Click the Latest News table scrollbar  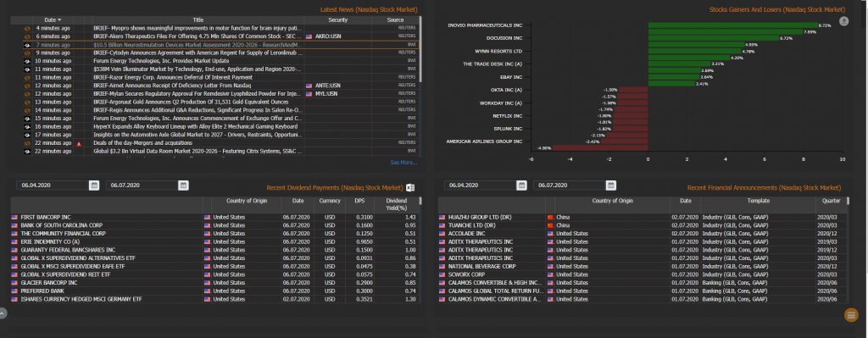[420, 50]
